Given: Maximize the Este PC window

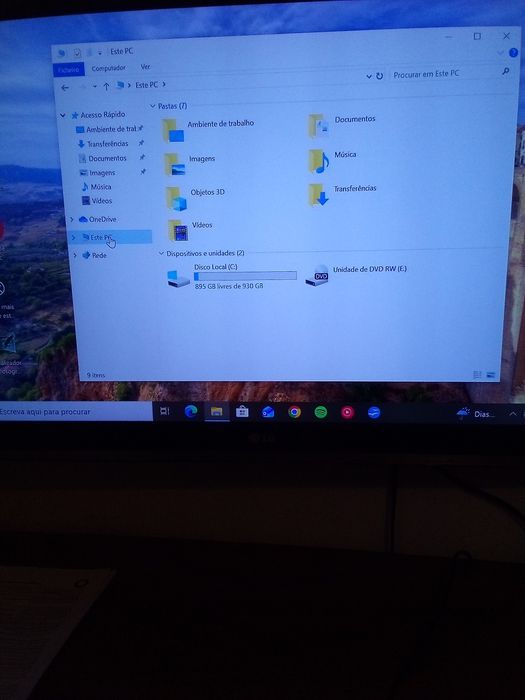Looking at the screenshot, I should coord(477,36).
